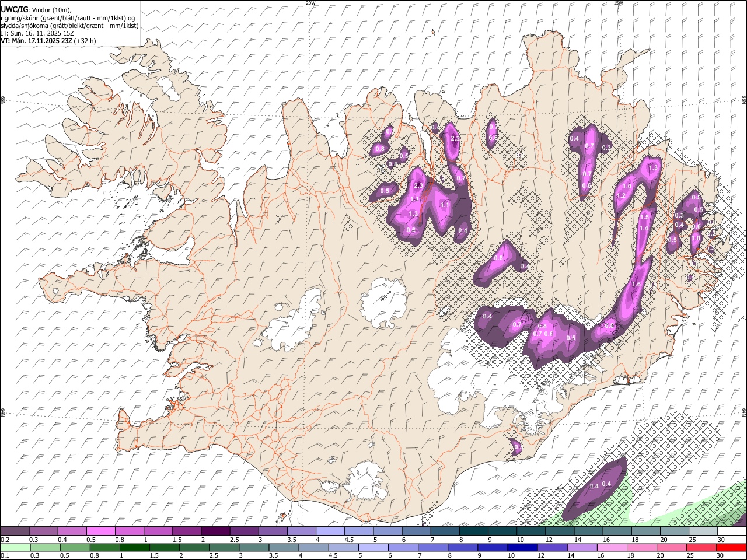
Task: Click the '1.2' precipitation value on the map
Action: click(x=621, y=196)
